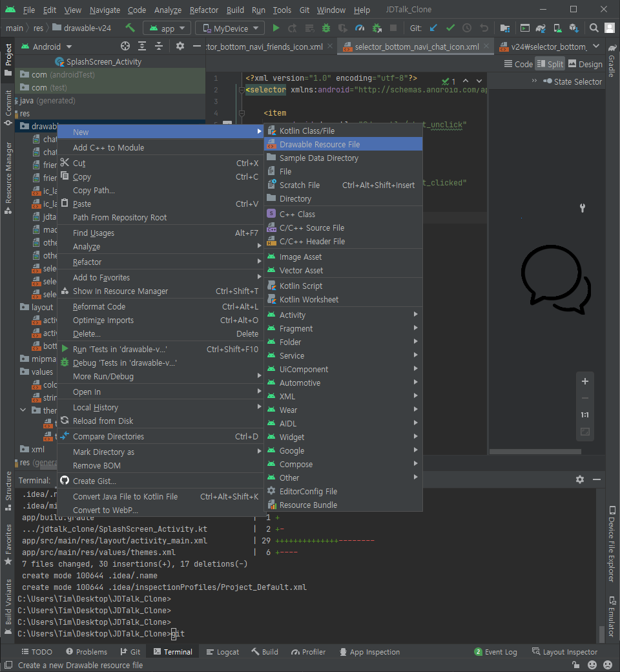Click Git Update Project blue arrow
This screenshot has height=672, width=620.
(x=433, y=28)
